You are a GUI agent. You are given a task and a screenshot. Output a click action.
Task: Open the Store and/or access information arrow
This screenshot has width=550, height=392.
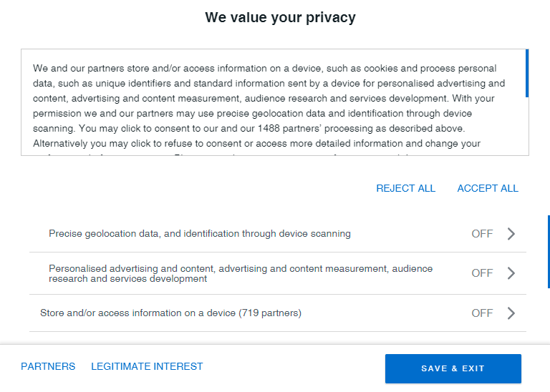click(x=511, y=313)
